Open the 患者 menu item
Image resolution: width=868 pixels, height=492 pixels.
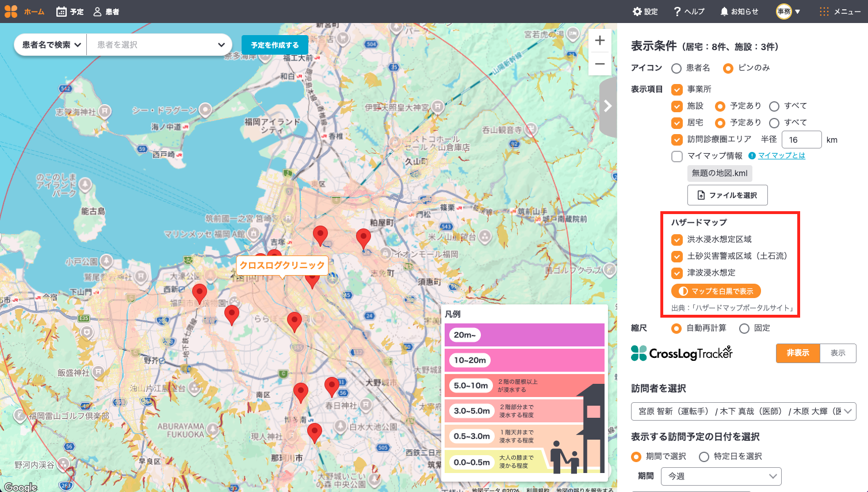pos(113,12)
